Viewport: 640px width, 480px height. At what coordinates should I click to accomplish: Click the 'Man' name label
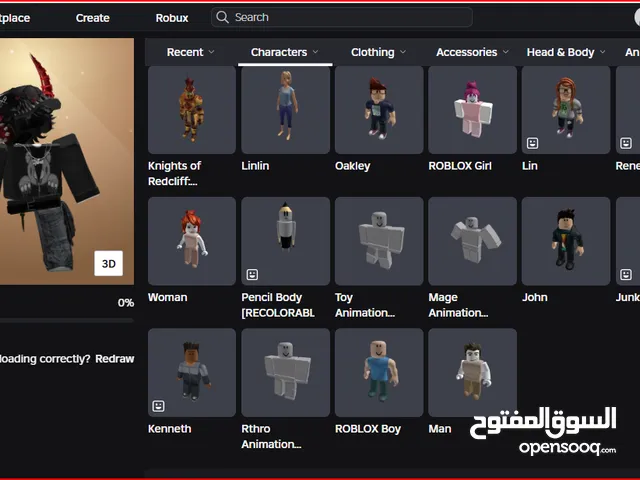click(x=440, y=429)
